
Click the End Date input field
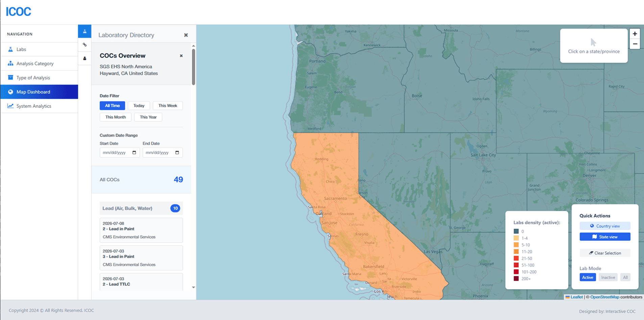[163, 153]
